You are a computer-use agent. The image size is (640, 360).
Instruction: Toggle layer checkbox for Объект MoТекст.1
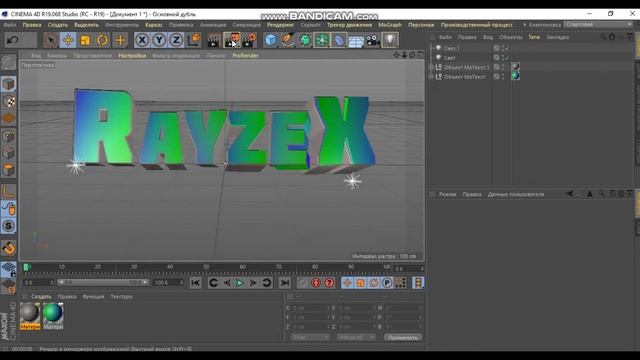(496, 67)
